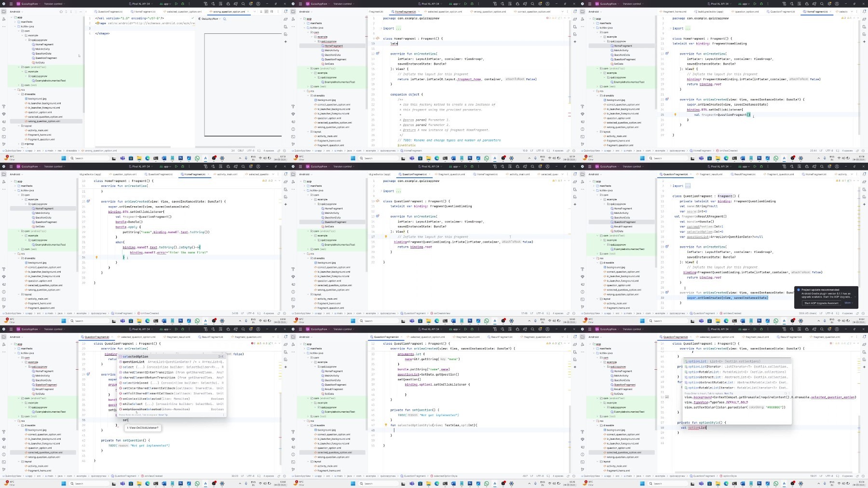Screen dimensions: 868x488
Task: Open IDE settings gear in middle-center window
Action: pyautogui.click(x=540, y=167)
